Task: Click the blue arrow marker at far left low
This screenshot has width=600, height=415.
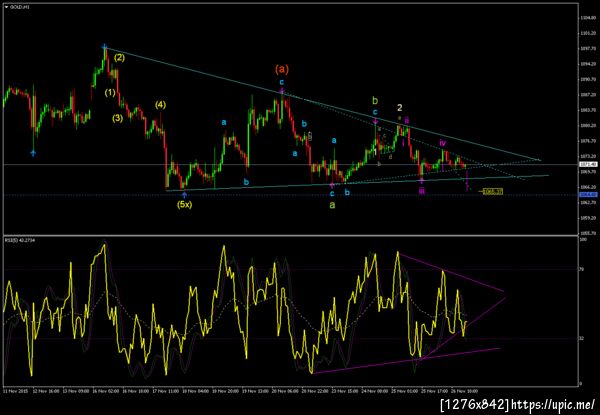Action: pyautogui.click(x=33, y=153)
